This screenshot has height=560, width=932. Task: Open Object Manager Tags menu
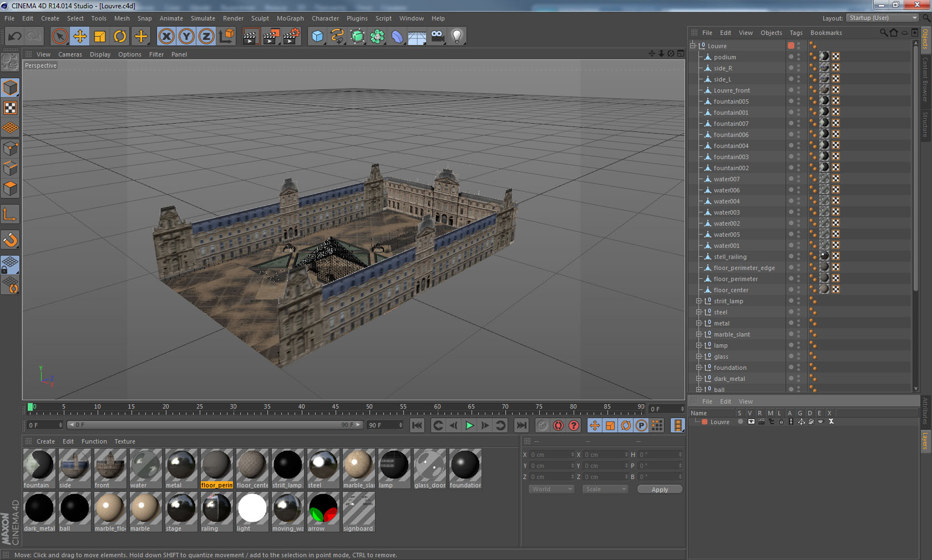[796, 33]
